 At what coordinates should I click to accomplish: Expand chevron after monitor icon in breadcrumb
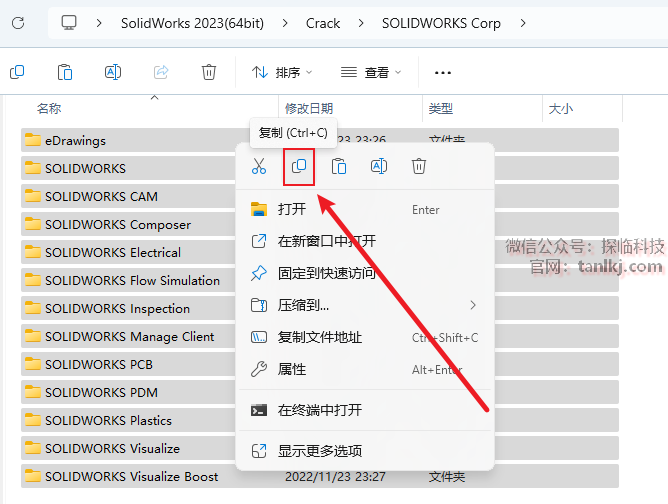pyautogui.click(x=99, y=23)
